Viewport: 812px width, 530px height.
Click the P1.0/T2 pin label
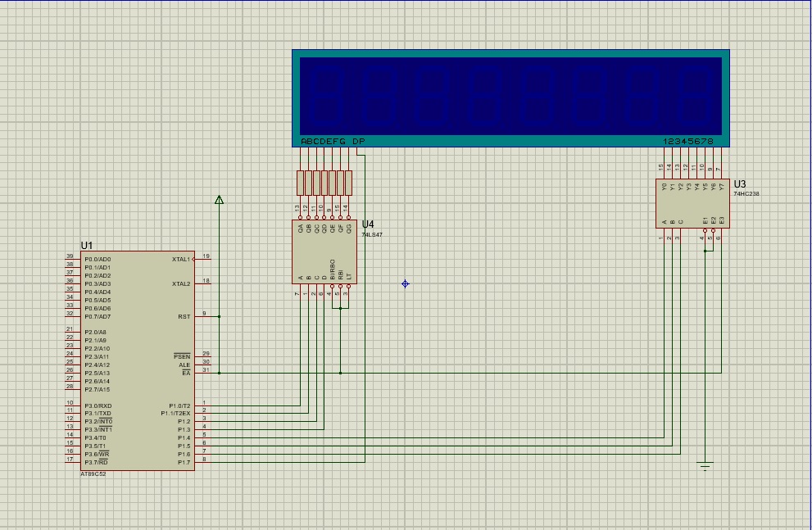179,405
